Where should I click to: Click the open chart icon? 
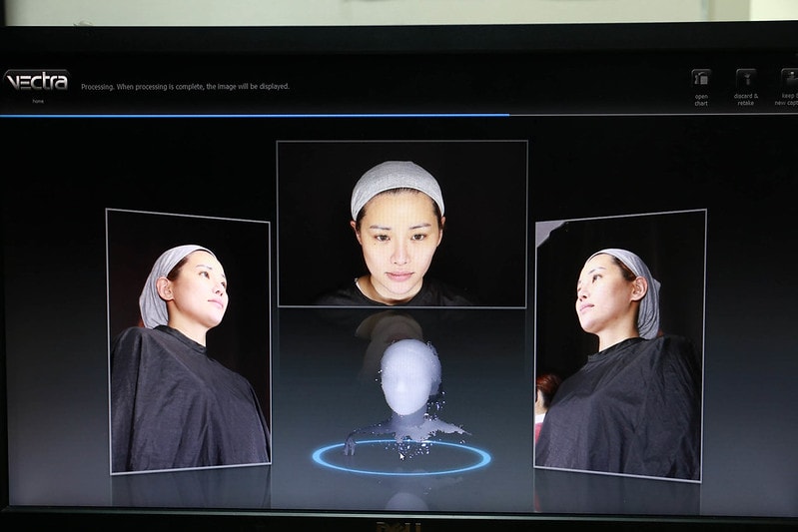[701, 78]
